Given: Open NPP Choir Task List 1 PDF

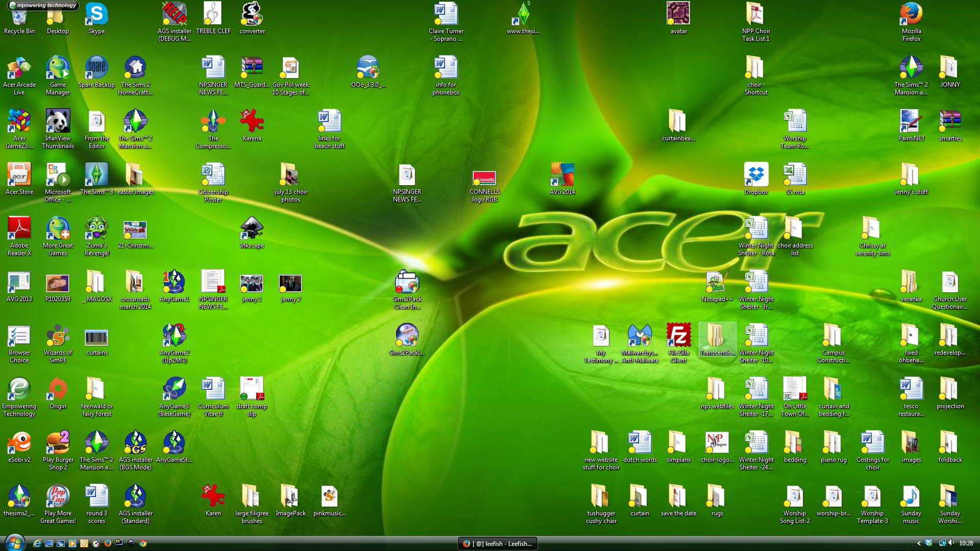Looking at the screenshot, I should 756,21.
